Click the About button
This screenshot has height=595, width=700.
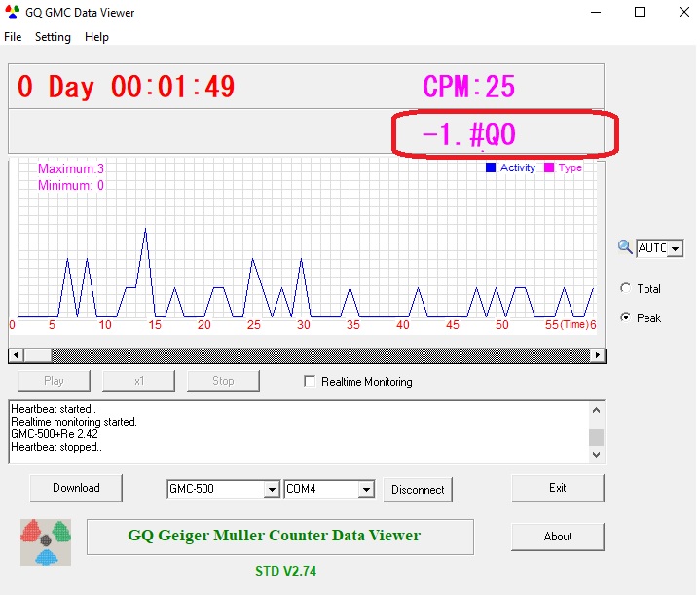[x=557, y=537]
